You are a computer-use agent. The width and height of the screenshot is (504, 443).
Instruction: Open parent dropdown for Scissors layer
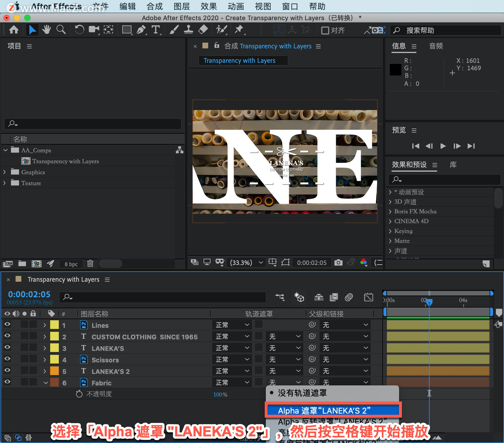tap(345, 359)
